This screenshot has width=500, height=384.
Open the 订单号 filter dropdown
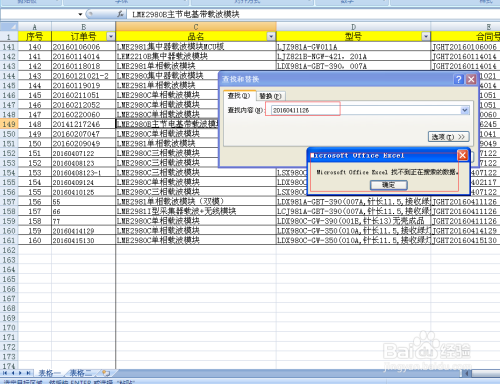pos(111,36)
